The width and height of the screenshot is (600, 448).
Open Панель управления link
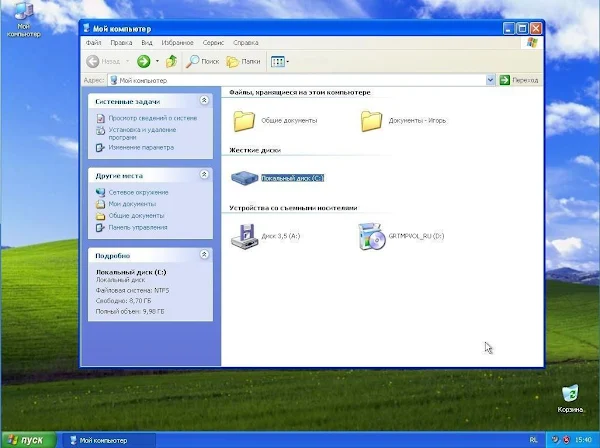[138, 227]
